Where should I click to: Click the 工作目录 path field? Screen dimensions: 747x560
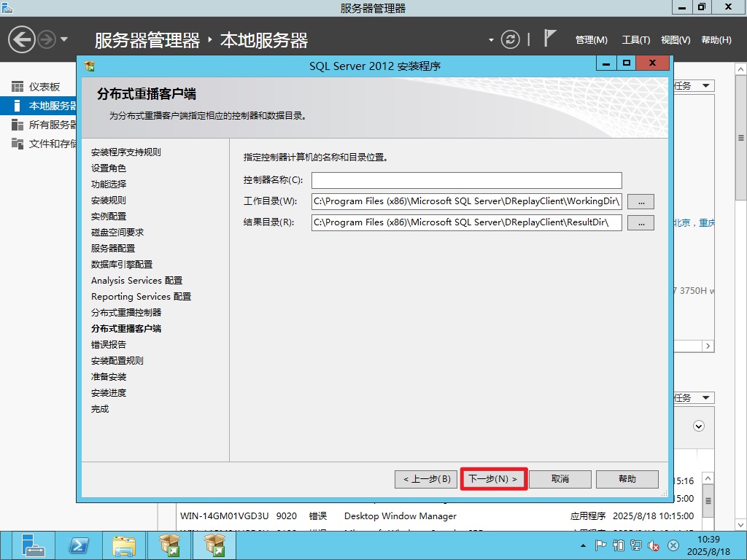[466, 201]
